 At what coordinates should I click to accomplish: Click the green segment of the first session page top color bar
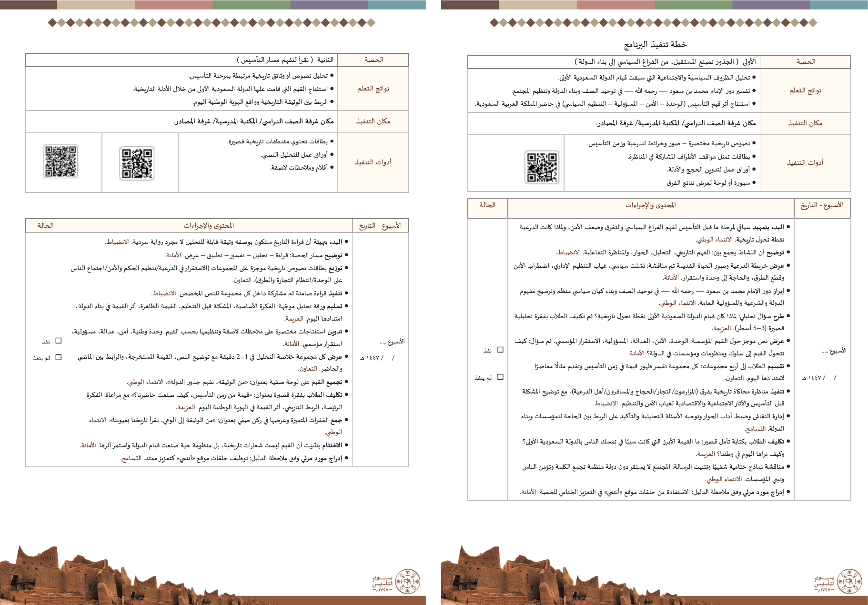click(693, 5)
